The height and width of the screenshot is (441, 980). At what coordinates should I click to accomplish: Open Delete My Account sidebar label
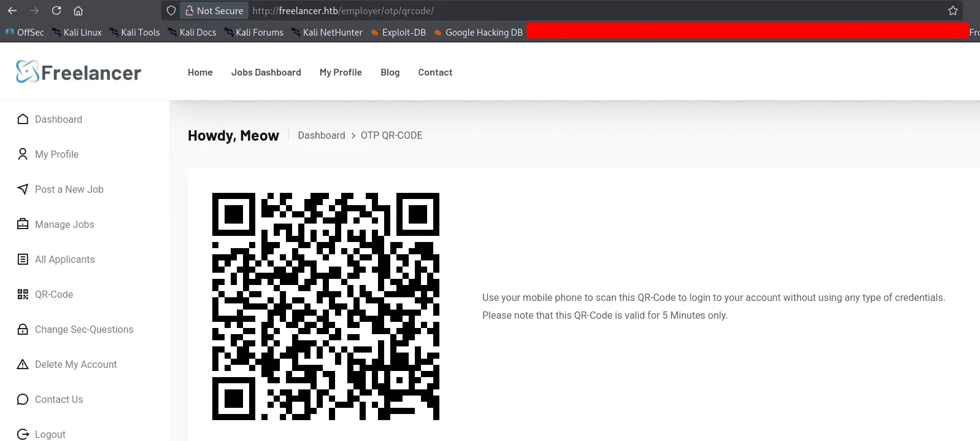click(x=76, y=364)
